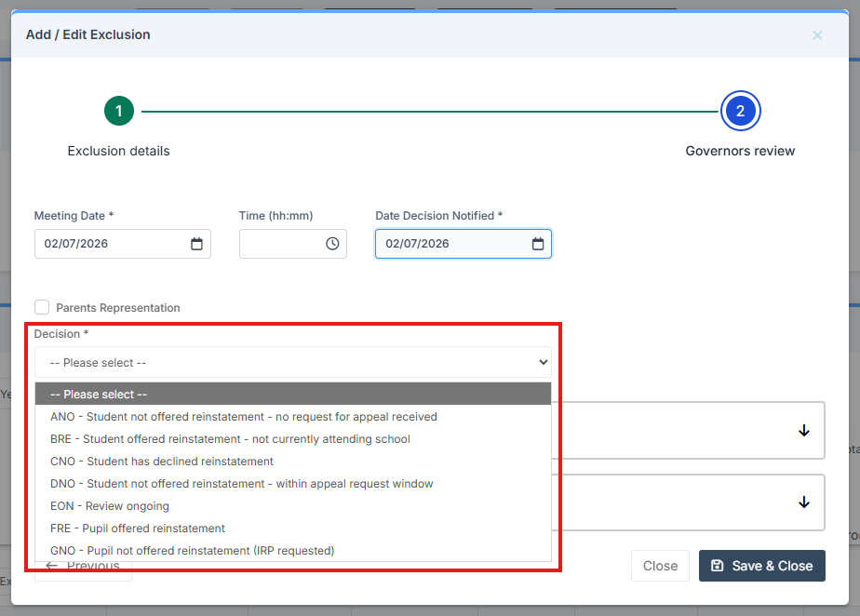Pick FRE - Pupil offered reinstatement

click(x=293, y=529)
